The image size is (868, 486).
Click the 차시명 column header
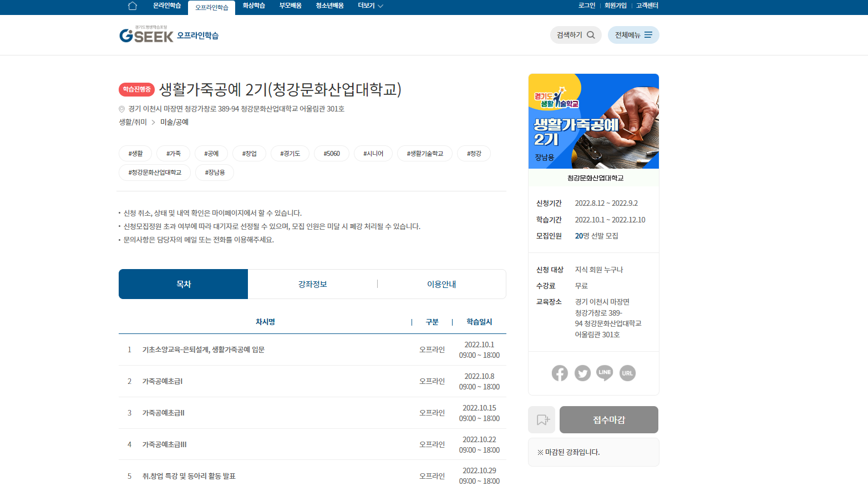coord(265,322)
